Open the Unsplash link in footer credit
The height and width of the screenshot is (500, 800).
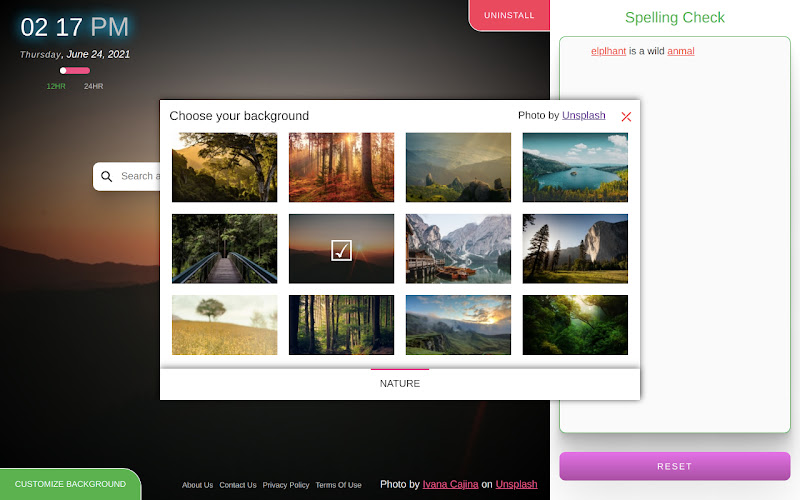[x=516, y=484]
